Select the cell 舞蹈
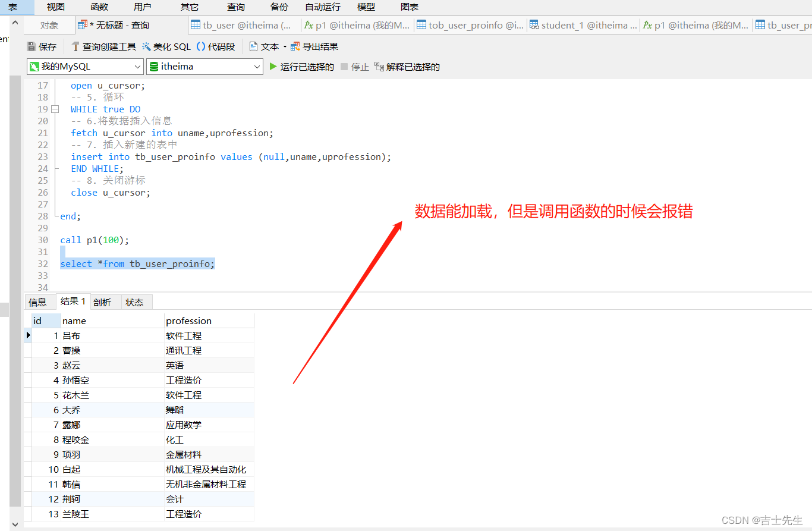The width and height of the screenshot is (812, 531). pos(209,410)
